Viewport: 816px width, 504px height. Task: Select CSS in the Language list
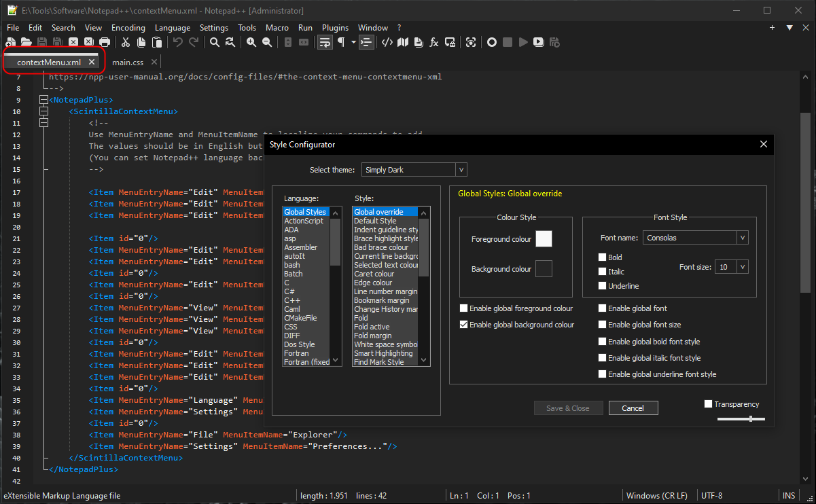click(x=291, y=327)
